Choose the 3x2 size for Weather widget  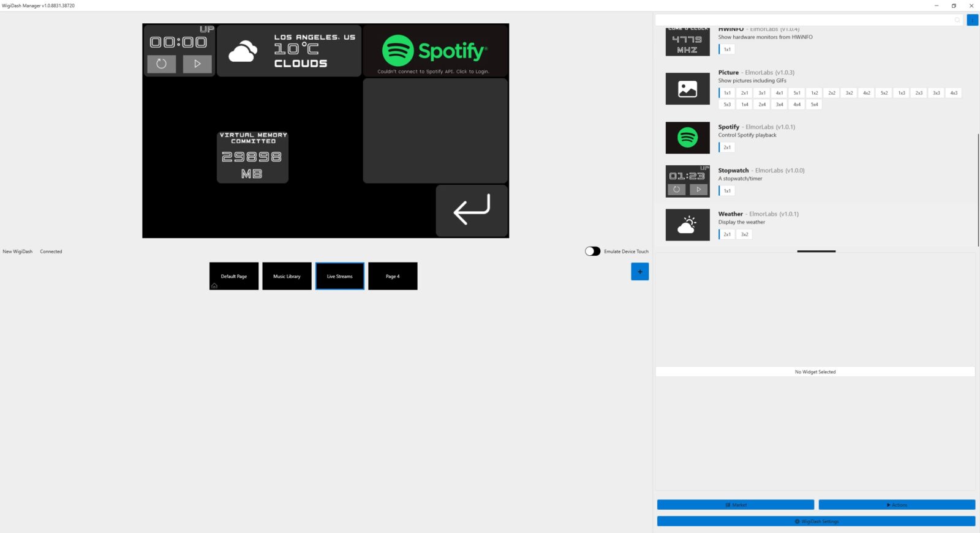pyautogui.click(x=744, y=234)
